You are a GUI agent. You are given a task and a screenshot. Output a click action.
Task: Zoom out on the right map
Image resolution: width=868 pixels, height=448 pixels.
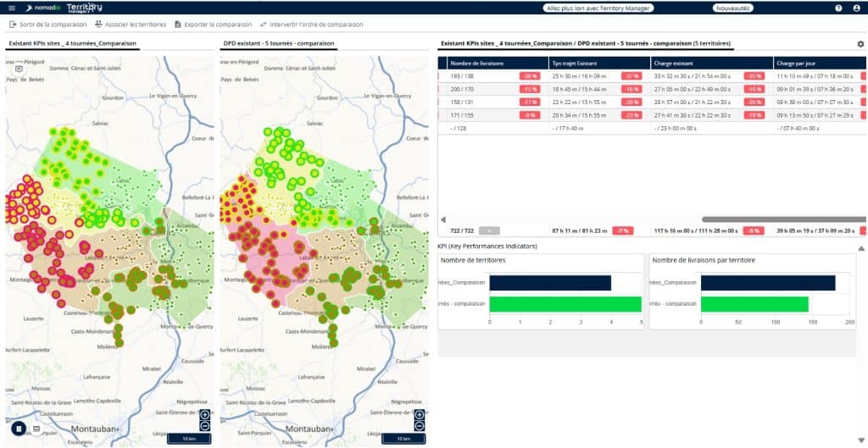420,426
